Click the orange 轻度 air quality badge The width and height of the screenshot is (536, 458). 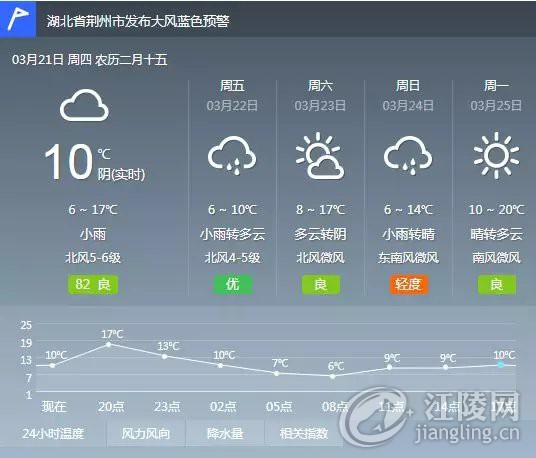coord(408,284)
